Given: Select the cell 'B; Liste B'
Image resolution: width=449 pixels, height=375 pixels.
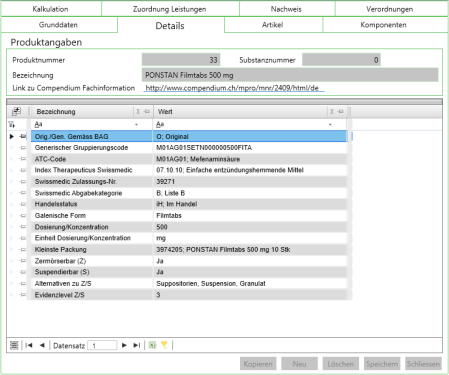Looking at the screenshot, I should [250, 193].
